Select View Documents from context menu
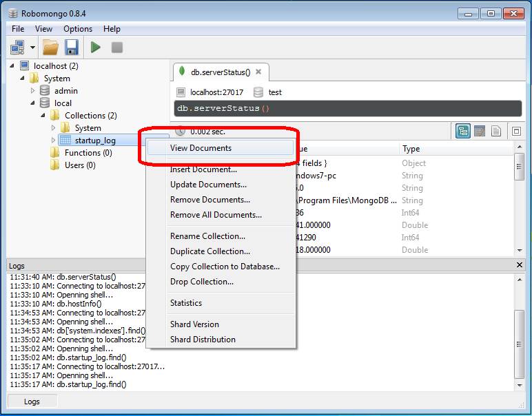The image size is (532, 416). click(x=201, y=148)
